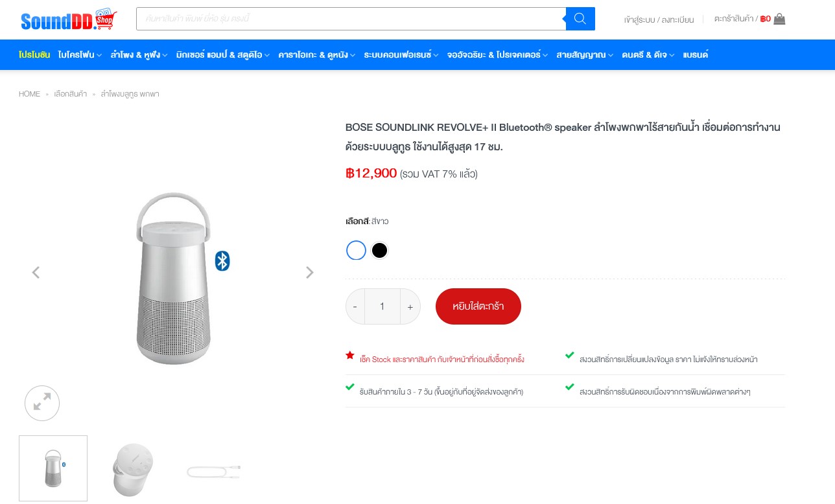
Task: Click the SoundDD Shop logo
Action: pos(69,19)
